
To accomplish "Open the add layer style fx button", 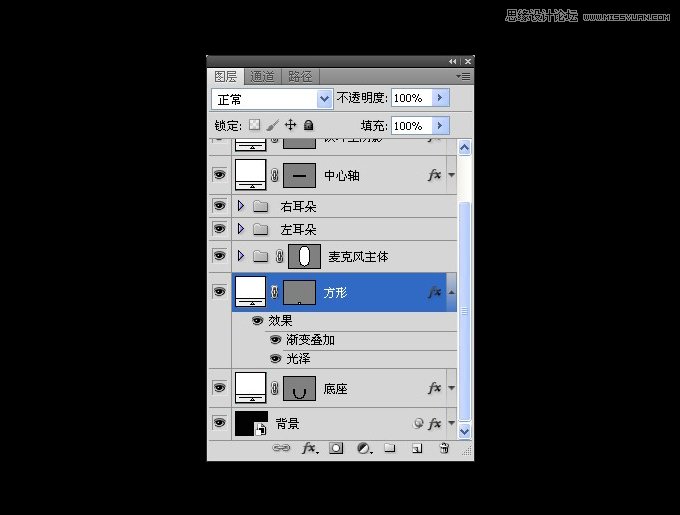I will pos(310,448).
